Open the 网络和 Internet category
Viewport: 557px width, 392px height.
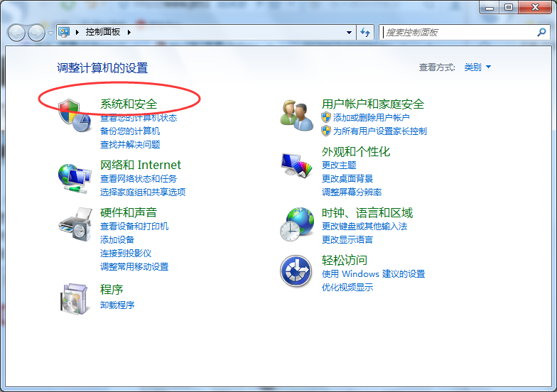point(141,165)
